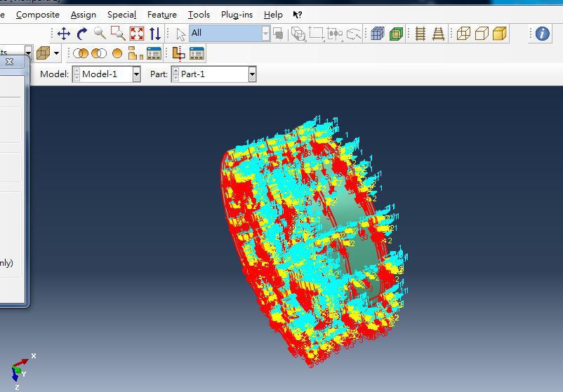563x392 pixels.
Task: Enable shaded render style
Action: click(499, 33)
